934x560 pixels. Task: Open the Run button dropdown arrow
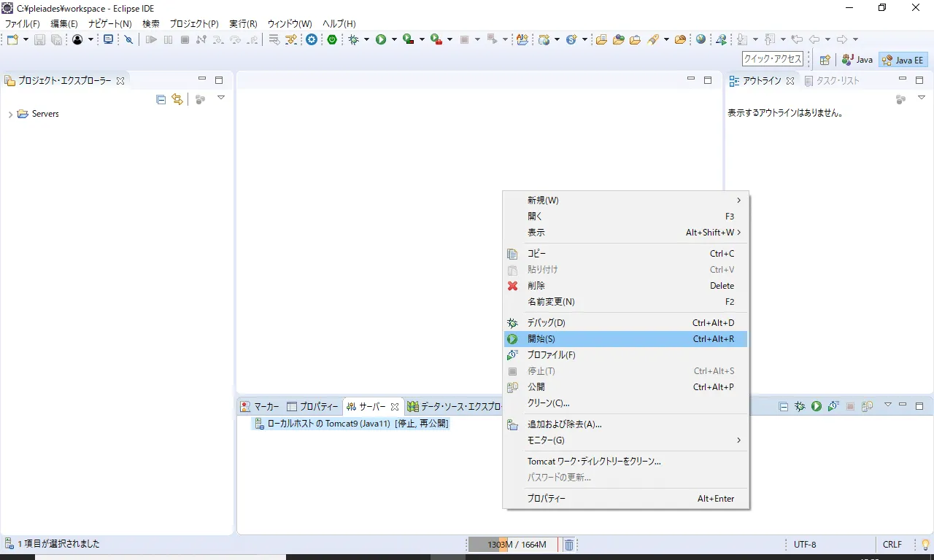394,39
